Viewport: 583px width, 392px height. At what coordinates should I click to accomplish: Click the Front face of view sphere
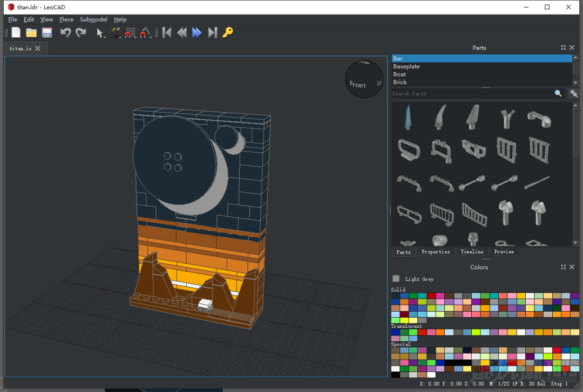click(358, 85)
